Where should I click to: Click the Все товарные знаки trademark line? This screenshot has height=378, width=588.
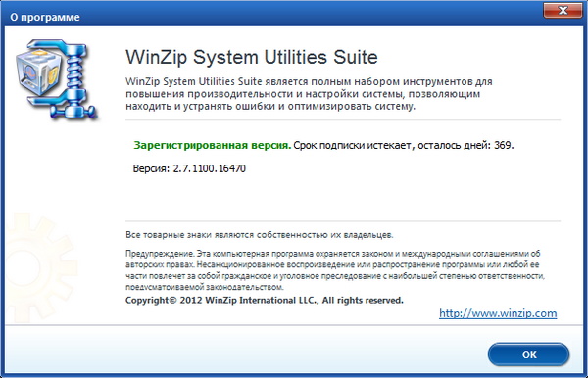(260, 235)
